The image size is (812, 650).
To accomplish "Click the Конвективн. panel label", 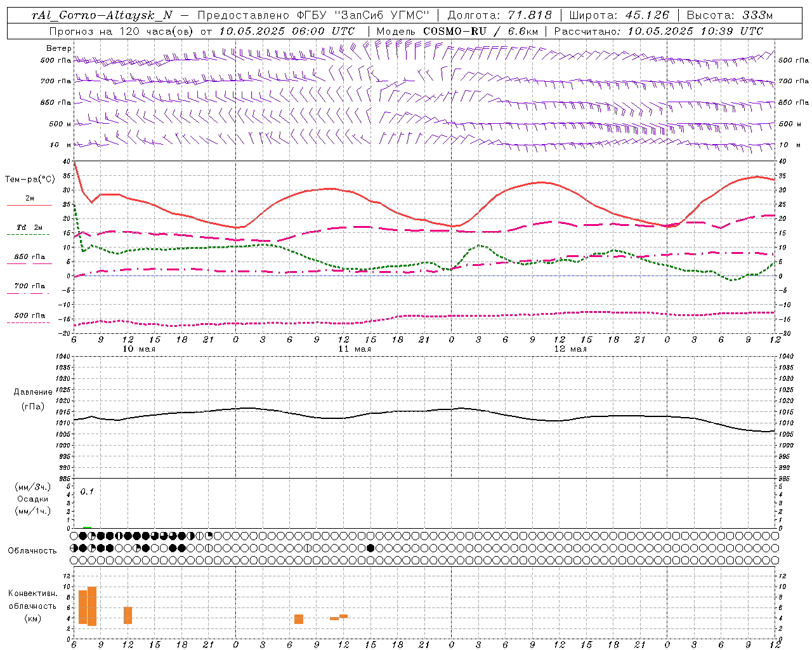I will coord(33,594).
